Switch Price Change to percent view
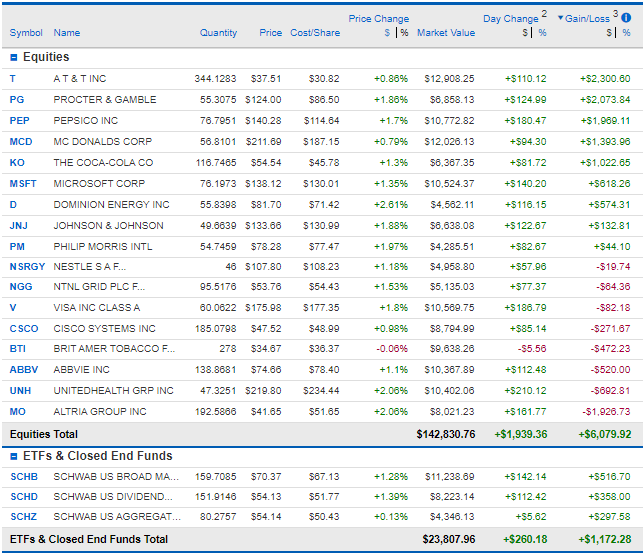This screenshot has height=553, width=643. point(404,33)
